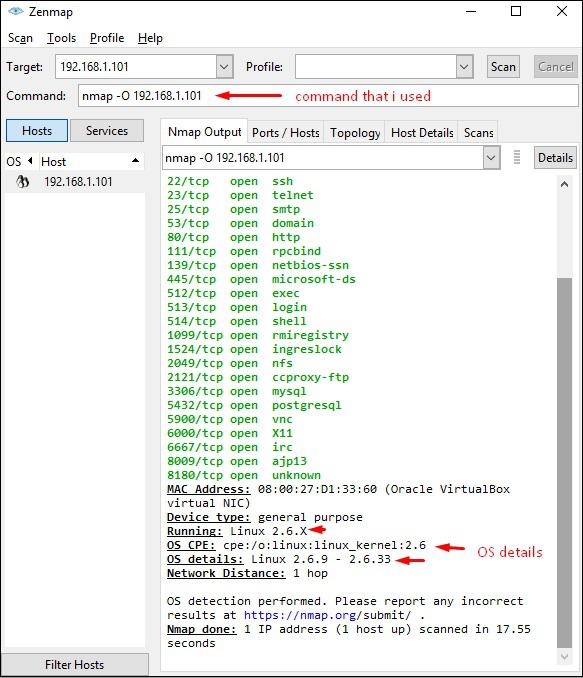Expand the scan selection dropdown in Nmap Output
Screen dimensions: 583x678
point(491,157)
